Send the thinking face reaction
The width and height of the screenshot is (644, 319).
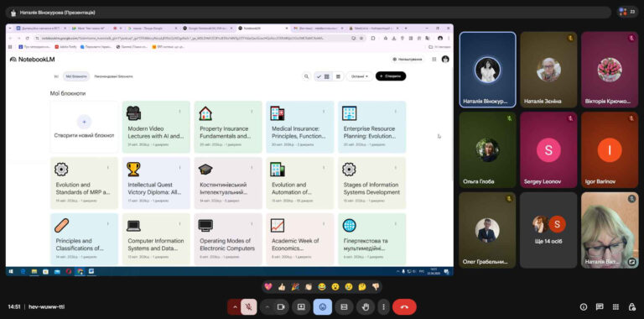pos(362,287)
